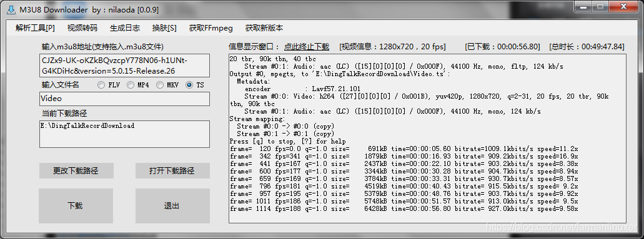Click the log line starting frame= 1011

pyautogui.click(x=404, y=201)
